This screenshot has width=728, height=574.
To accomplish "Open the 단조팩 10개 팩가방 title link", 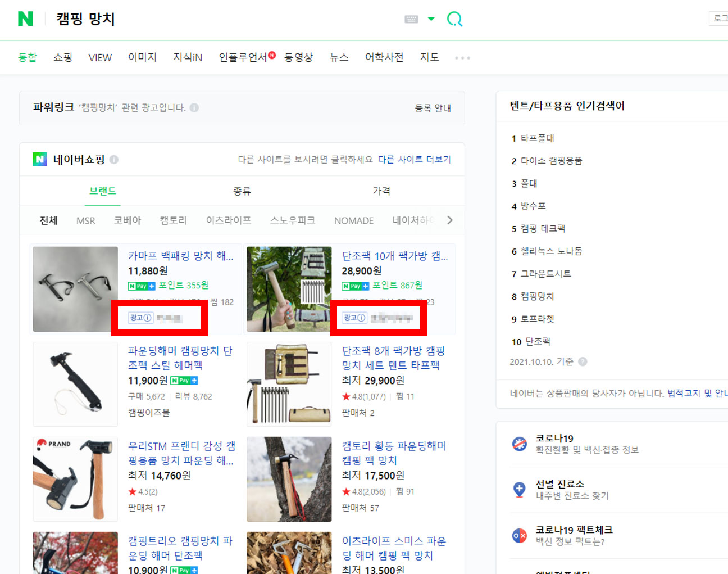I will pyautogui.click(x=395, y=256).
